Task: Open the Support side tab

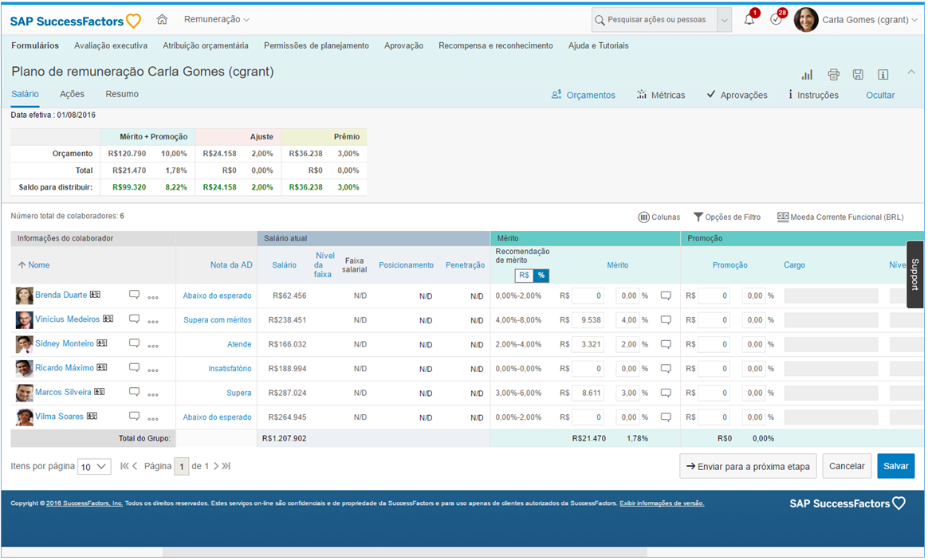Action: [x=915, y=274]
